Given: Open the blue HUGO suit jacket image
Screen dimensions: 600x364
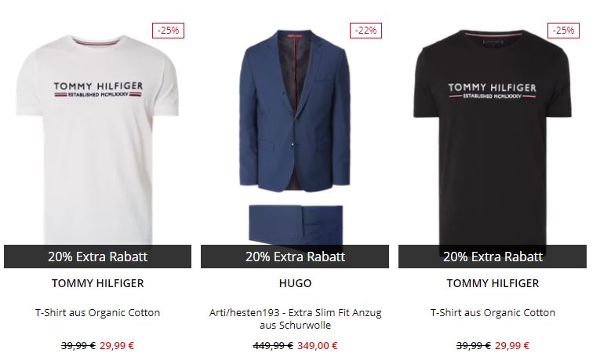Looking at the screenshot, I should click(295, 111).
